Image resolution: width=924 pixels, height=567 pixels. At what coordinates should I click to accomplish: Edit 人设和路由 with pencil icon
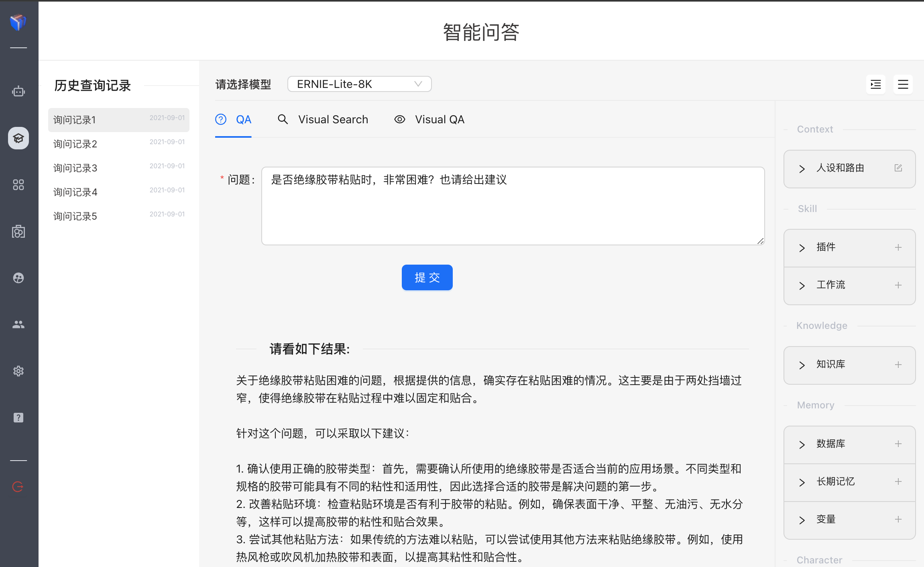(898, 168)
